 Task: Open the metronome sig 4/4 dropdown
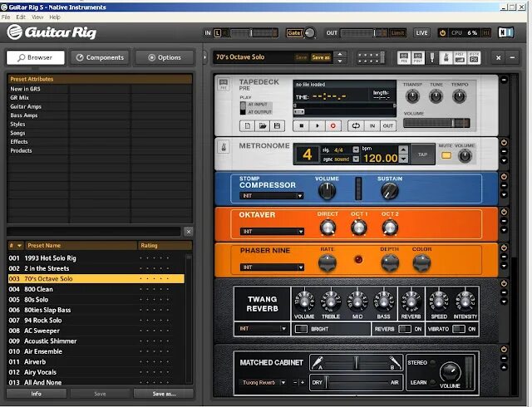(x=356, y=150)
